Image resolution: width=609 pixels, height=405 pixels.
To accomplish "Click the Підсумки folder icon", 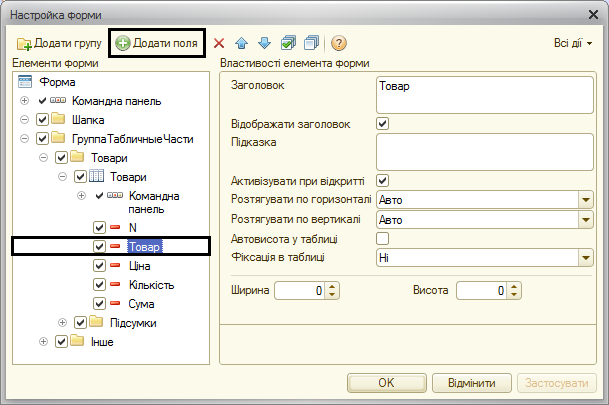I will (x=96, y=322).
